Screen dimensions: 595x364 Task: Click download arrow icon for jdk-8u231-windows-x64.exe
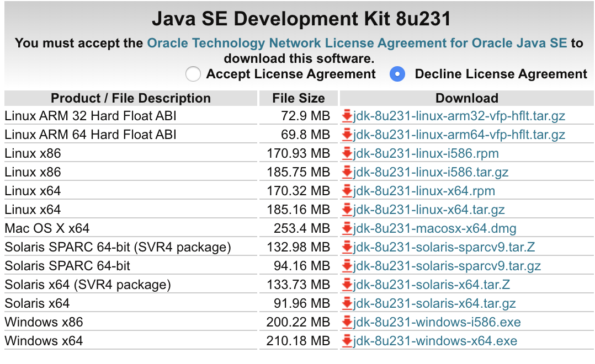pyautogui.click(x=347, y=341)
